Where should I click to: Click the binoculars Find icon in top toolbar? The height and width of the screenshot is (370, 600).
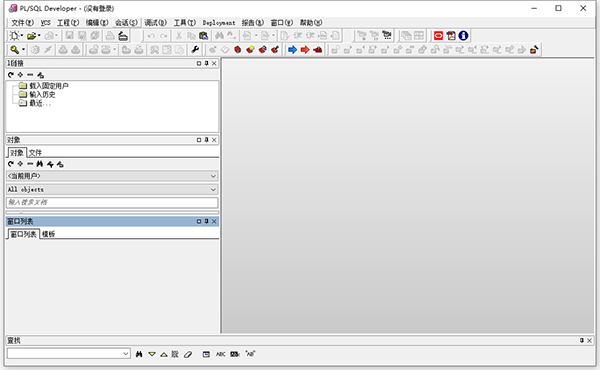click(219, 36)
